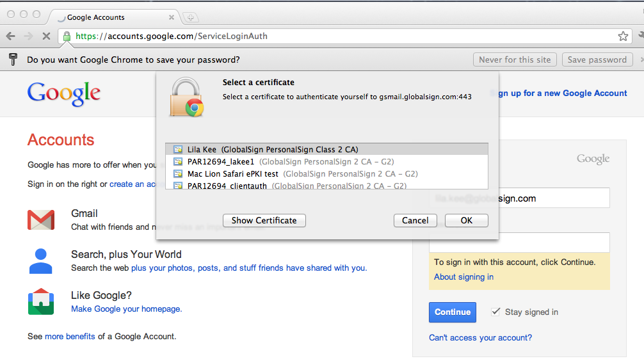Toggle the Stay signed in checkbox

click(495, 312)
